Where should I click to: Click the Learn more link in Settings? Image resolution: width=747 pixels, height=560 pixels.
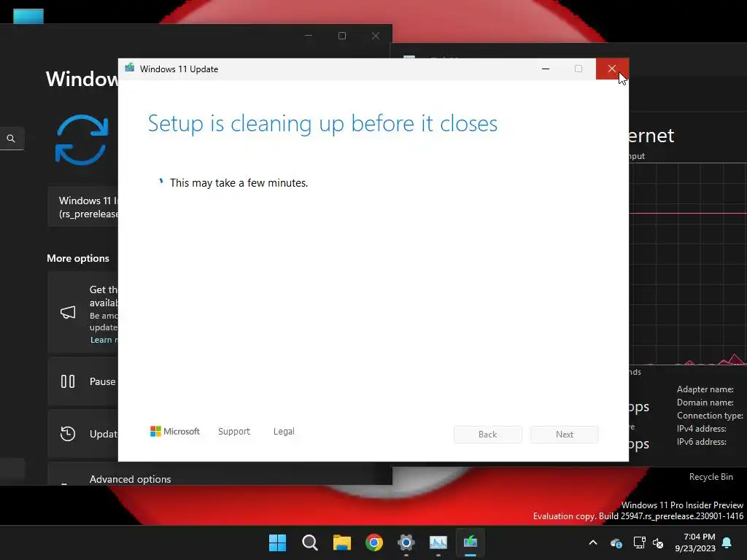104,340
